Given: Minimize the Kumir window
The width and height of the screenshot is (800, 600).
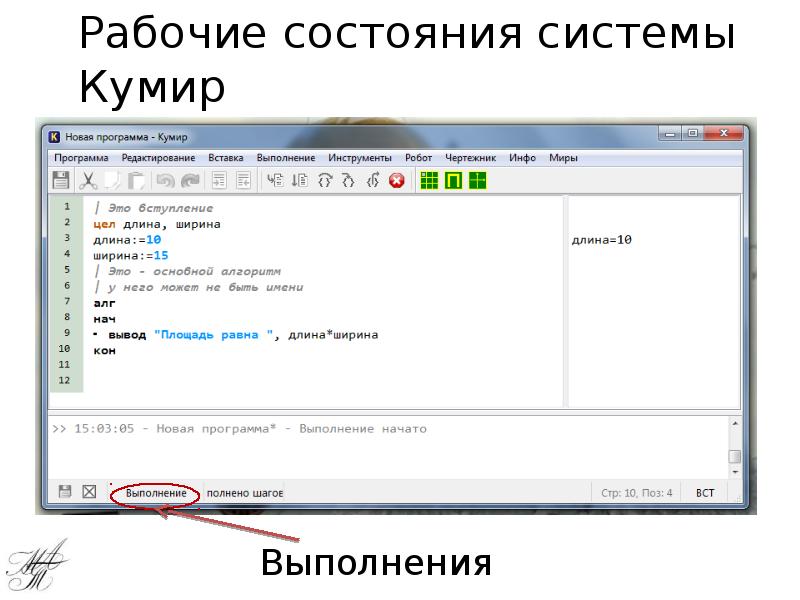Looking at the screenshot, I should pyautogui.click(x=670, y=133).
